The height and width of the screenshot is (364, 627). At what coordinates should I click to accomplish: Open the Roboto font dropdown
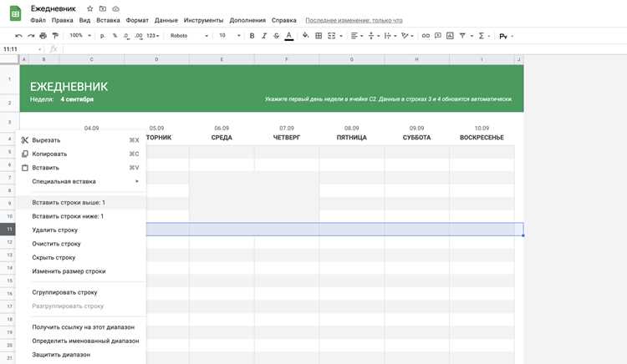[x=189, y=36]
